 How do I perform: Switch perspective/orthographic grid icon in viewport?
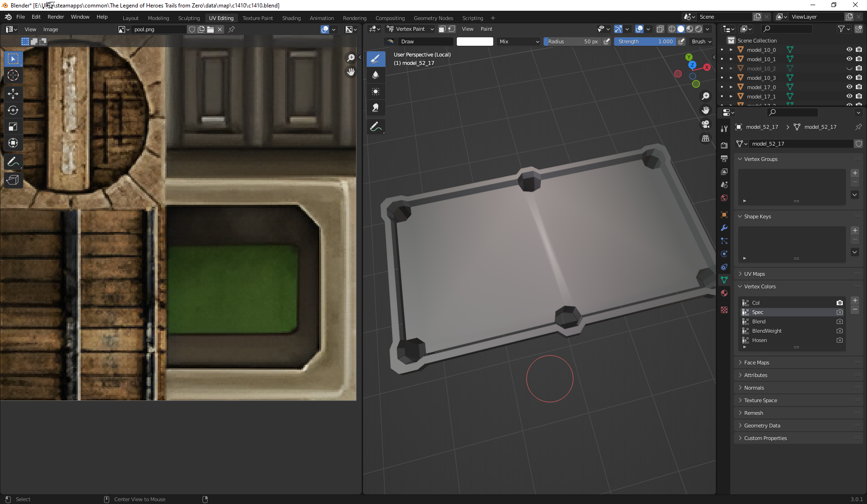pyautogui.click(x=706, y=138)
